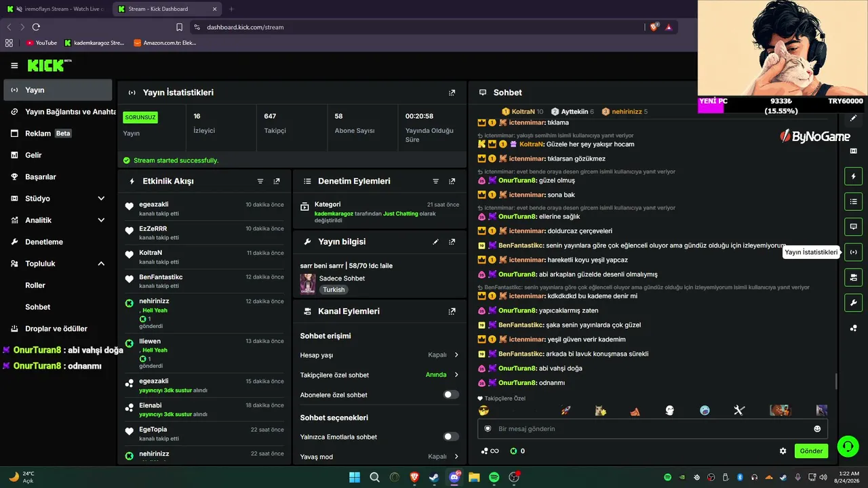Image resolution: width=868 pixels, height=488 pixels.
Task: Toggle the Yayın İstatistikleri sidebar button
Action: [x=853, y=252]
